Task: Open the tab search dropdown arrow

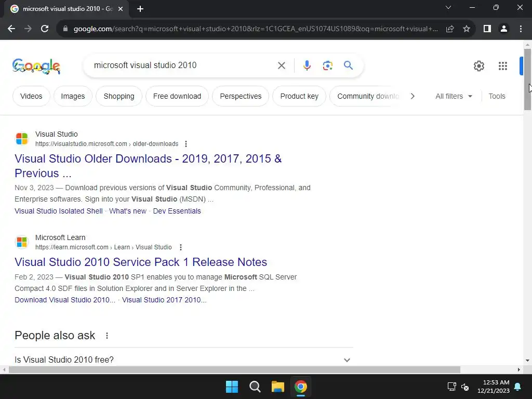Action: click(448, 7)
